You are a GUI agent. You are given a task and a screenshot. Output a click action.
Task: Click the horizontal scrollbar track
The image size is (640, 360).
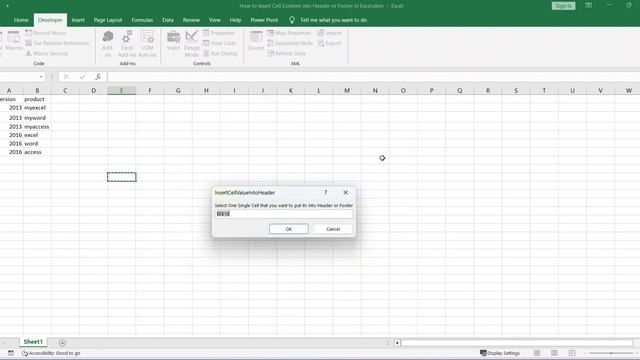tap(517, 343)
